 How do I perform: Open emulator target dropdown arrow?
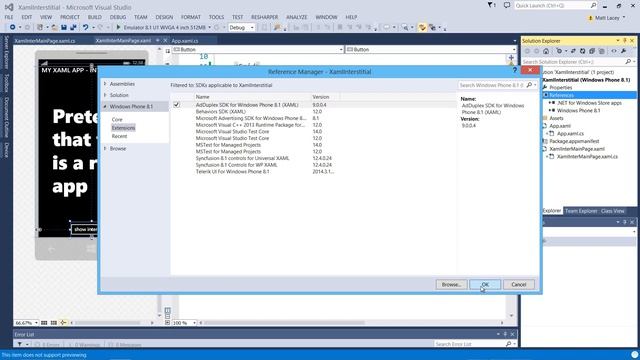pos(209,27)
